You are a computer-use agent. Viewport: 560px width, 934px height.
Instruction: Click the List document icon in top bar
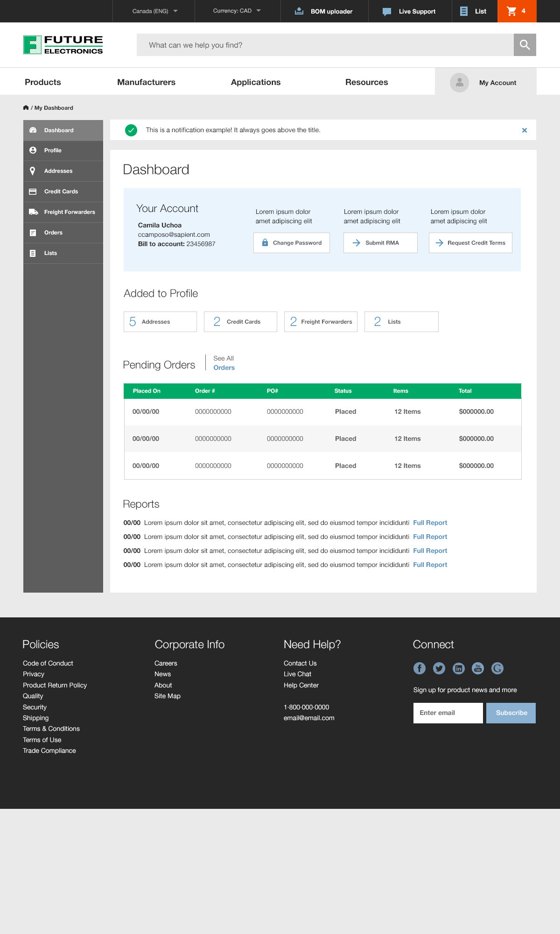click(x=463, y=11)
